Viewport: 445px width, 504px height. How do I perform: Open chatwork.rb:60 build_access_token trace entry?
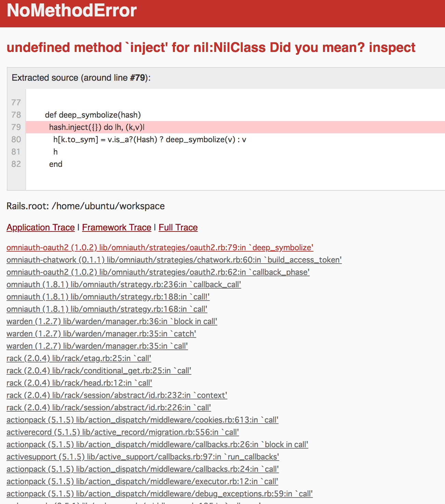174,260
